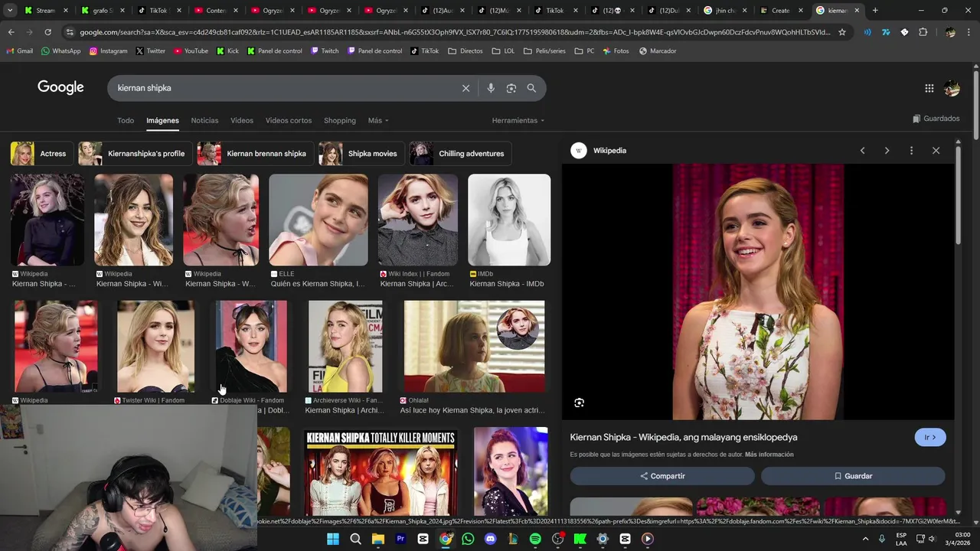Switch to the Videos tab
Image resolution: width=980 pixels, height=551 pixels.
pos(242,120)
